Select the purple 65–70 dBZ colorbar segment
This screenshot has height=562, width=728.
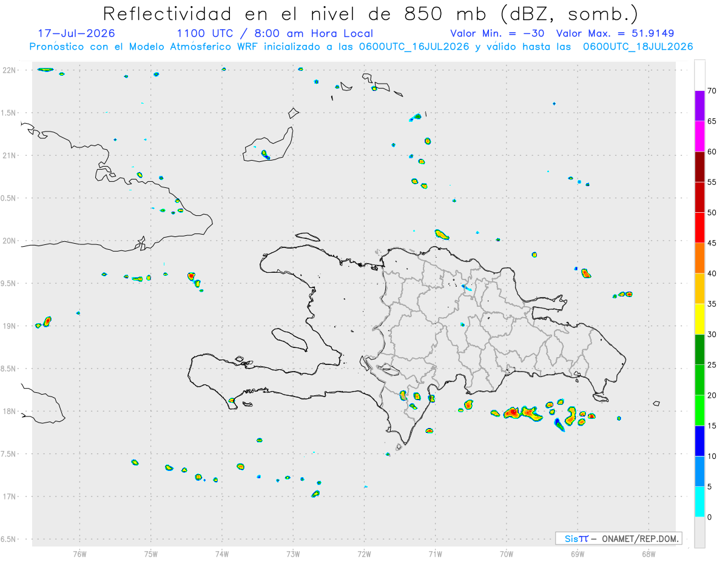(699, 106)
